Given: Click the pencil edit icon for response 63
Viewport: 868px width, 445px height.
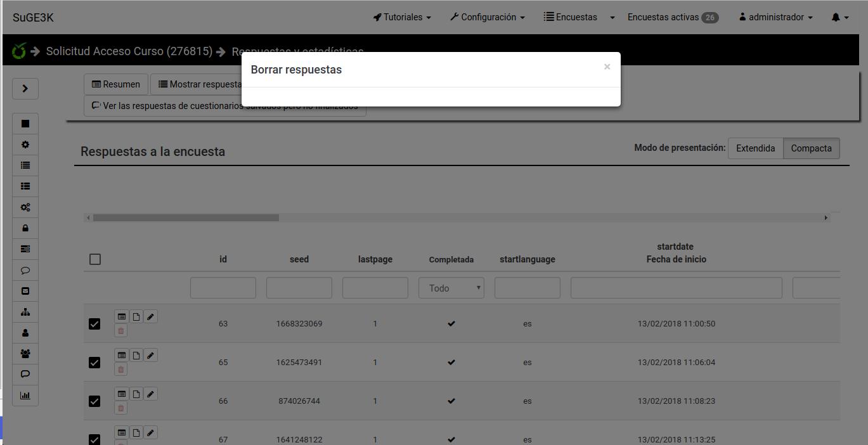Looking at the screenshot, I should pos(150,317).
